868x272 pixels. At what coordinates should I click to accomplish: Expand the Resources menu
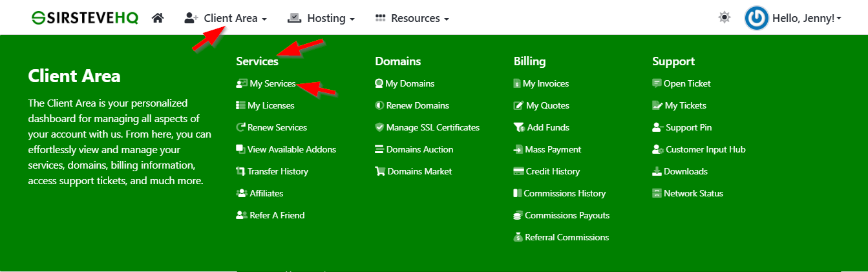[412, 18]
